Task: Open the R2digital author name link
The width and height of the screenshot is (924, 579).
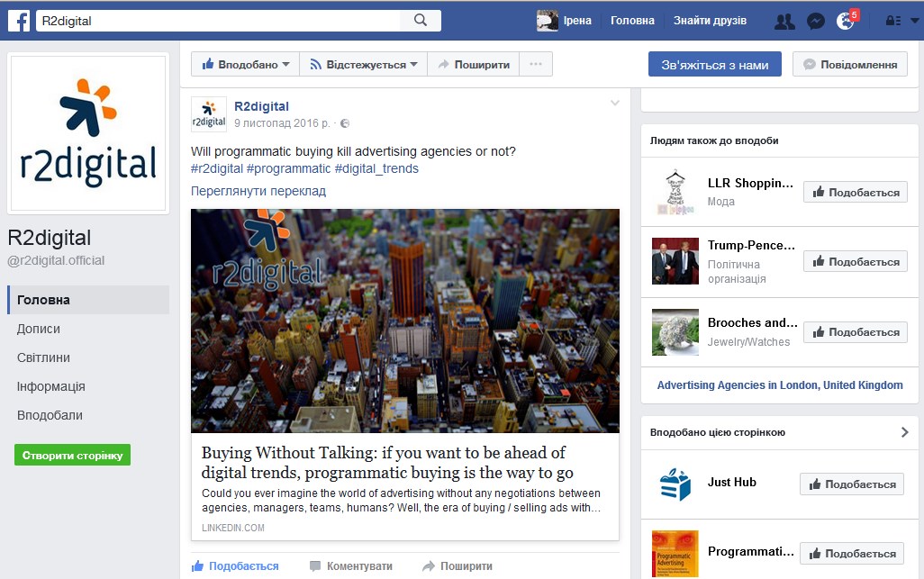Action: click(262, 106)
